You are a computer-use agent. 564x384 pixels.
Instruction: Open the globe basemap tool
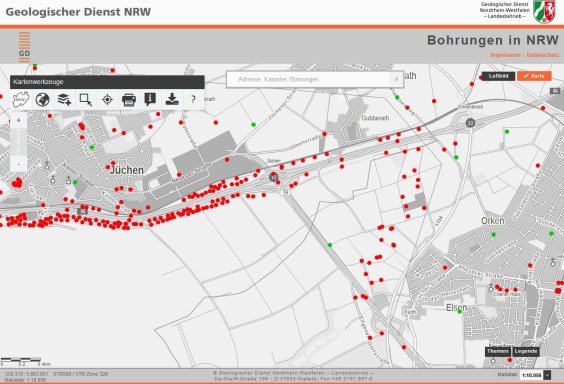click(42, 100)
